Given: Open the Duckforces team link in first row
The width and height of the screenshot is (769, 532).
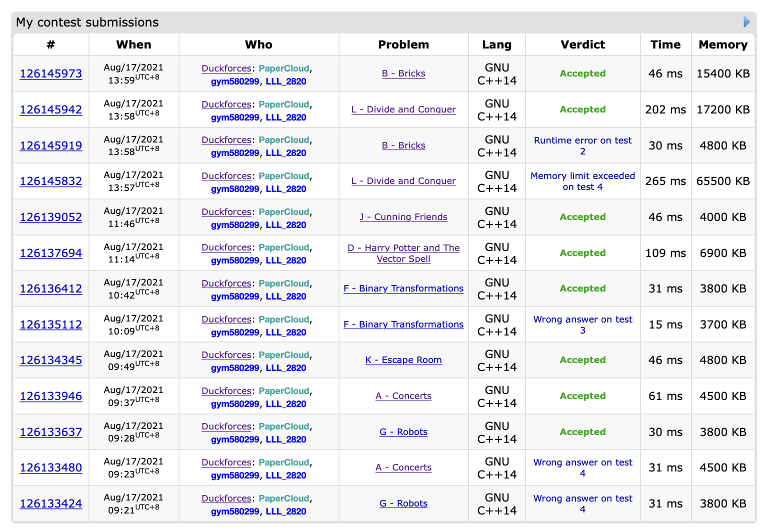Looking at the screenshot, I should pyautogui.click(x=226, y=68).
